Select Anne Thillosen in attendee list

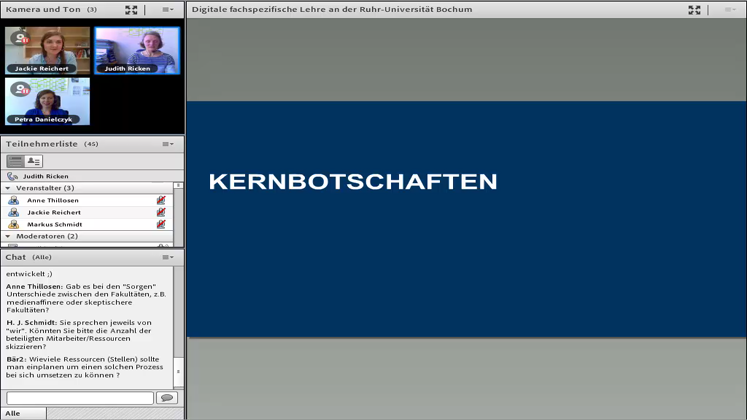[x=53, y=200]
